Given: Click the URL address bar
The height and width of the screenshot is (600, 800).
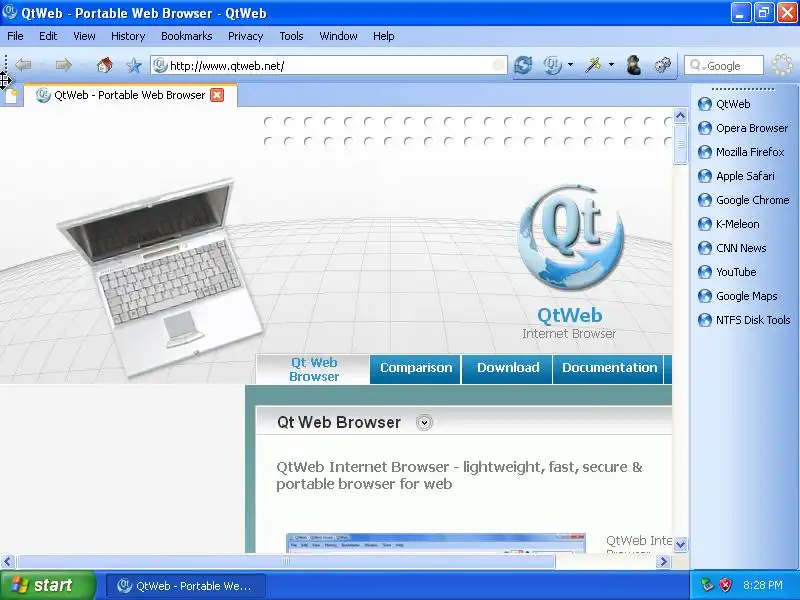Looking at the screenshot, I should (x=329, y=66).
